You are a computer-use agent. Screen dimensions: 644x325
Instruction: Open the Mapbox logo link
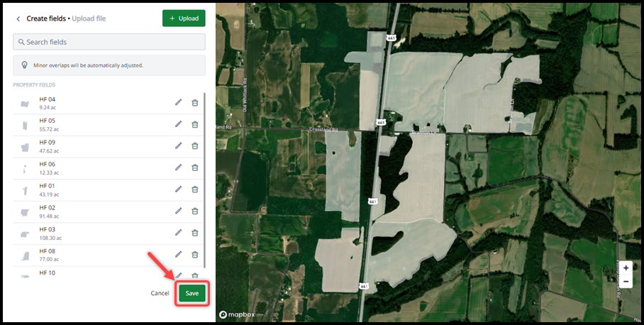click(x=238, y=314)
